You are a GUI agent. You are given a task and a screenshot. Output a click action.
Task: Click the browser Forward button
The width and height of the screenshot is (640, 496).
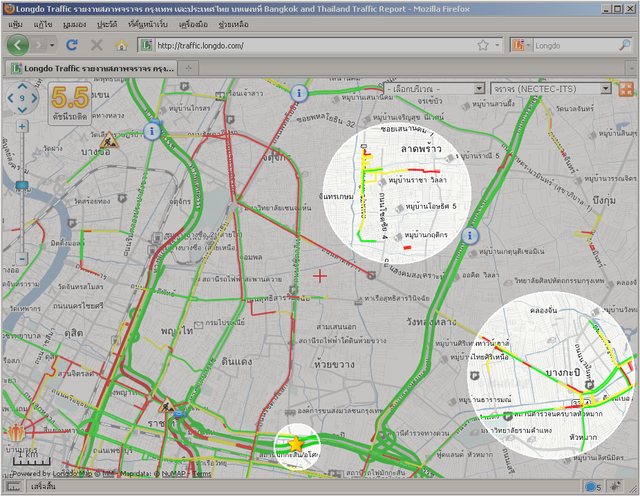[x=38, y=45]
